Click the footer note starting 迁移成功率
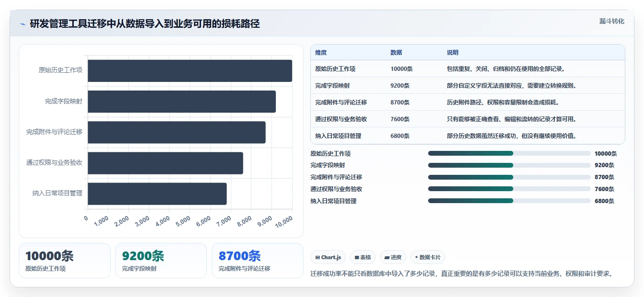 (462, 274)
